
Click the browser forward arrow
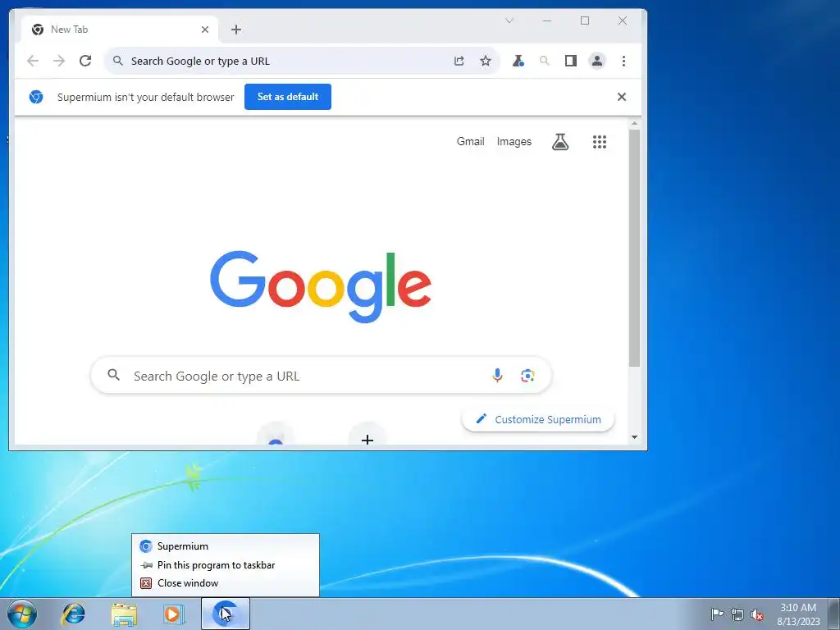(59, 61)
